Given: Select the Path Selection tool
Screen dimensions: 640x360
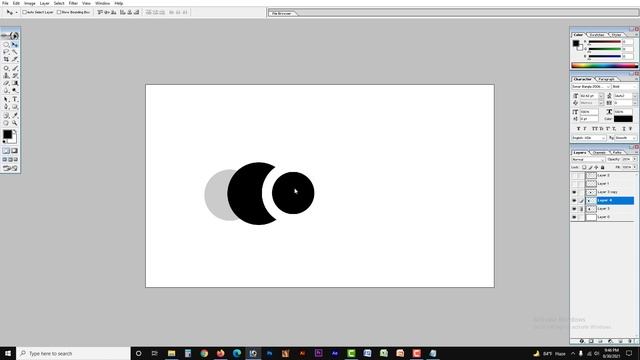Looking at the screenshot, I should (x=6, y=99).
